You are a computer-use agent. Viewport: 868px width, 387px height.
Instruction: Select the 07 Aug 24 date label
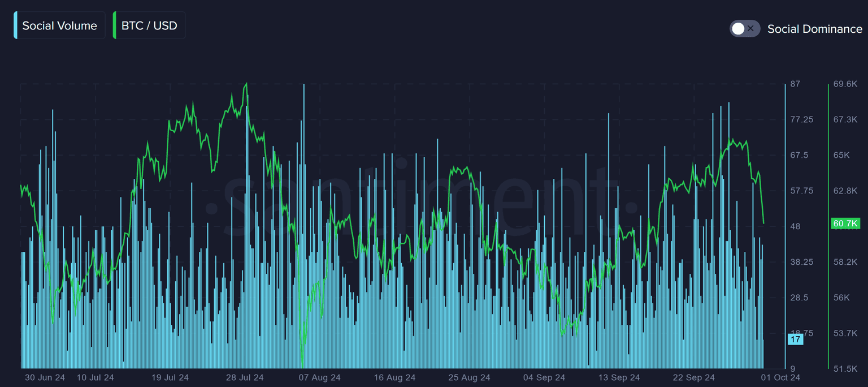(320, 377)
